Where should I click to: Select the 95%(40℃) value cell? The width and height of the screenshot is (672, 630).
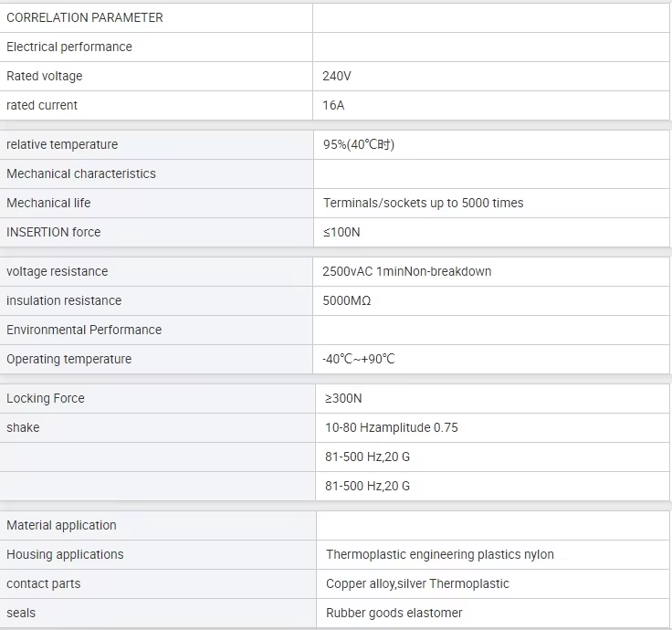pyautogui.click(x=491, y=145)
